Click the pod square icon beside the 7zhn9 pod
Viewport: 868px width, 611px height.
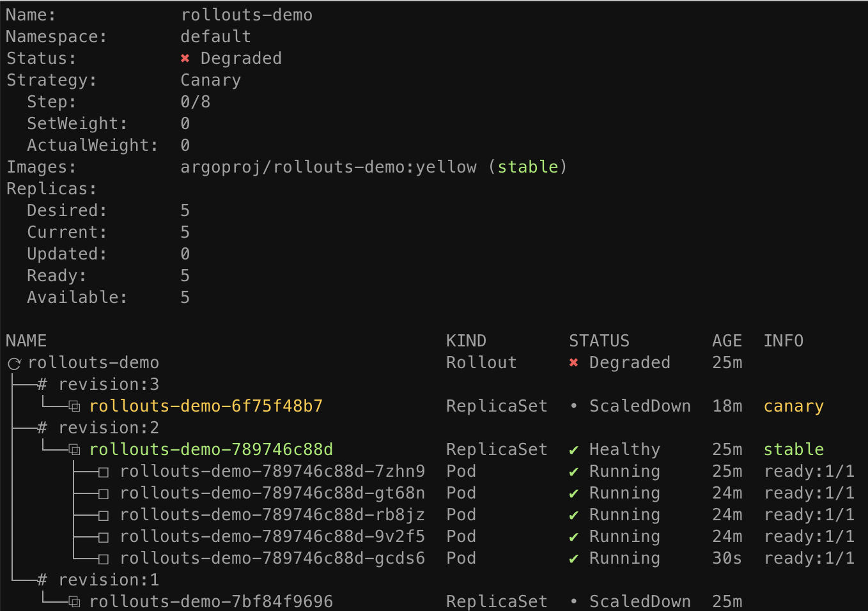click(x=104, y=473)
